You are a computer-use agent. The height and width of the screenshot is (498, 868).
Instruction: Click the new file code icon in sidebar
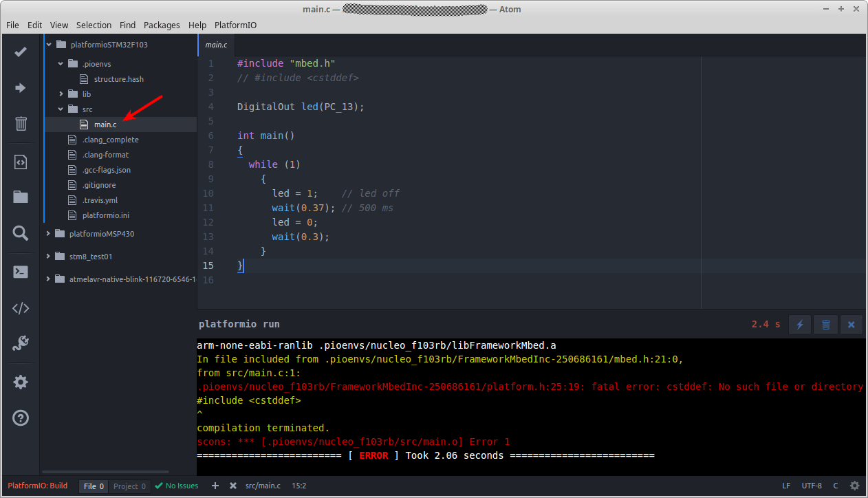click(21, 162)
